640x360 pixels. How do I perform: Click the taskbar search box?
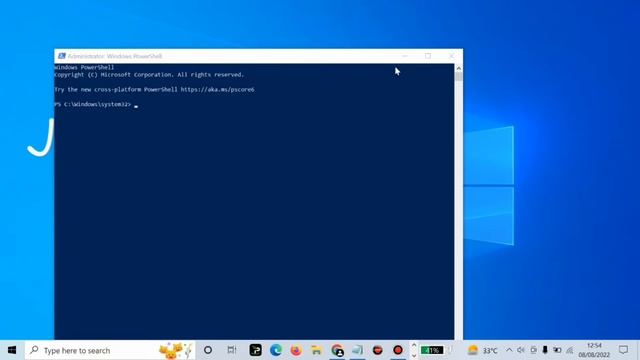coord(109,350)
